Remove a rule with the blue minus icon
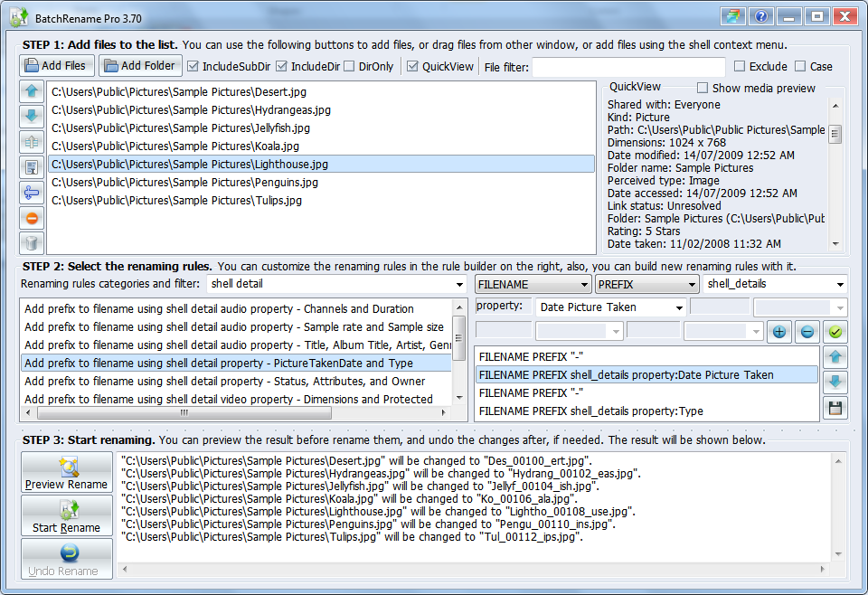This screenshot has width=868, height=595. pos(807,332)
